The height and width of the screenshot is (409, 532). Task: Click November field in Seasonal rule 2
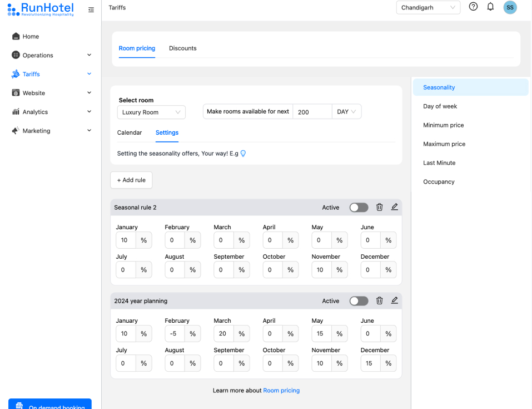coord(322,270)
